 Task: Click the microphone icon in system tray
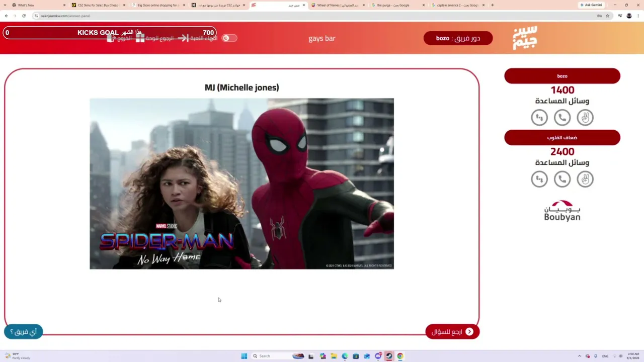(596, 356)
